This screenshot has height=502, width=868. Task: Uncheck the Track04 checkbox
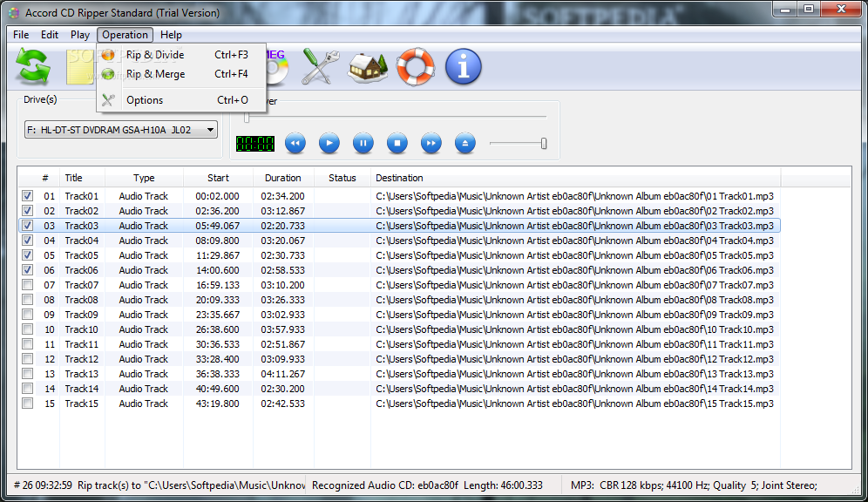(27, 241)
